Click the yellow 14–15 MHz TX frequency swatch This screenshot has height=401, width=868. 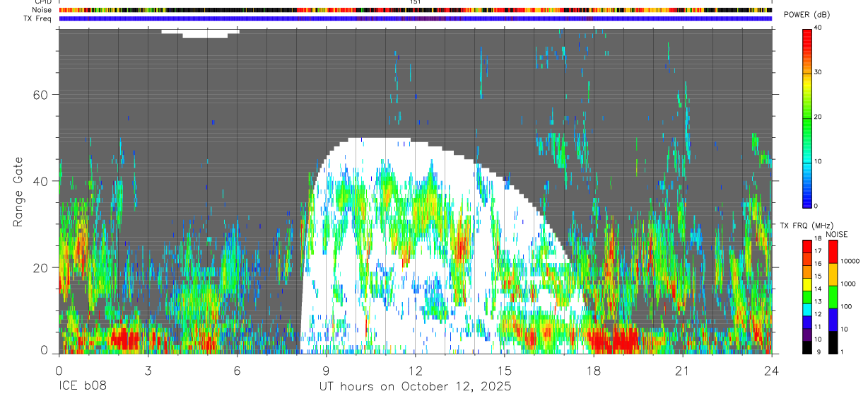pos(807,284)
